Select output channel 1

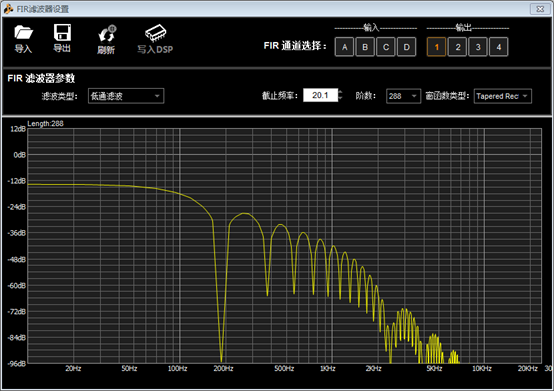click(x=436, y=47)
